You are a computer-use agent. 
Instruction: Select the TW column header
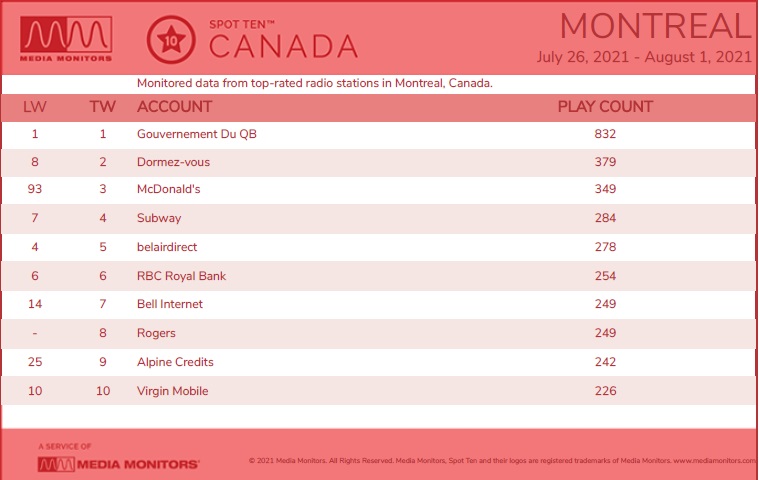click(x=102, y=107)
